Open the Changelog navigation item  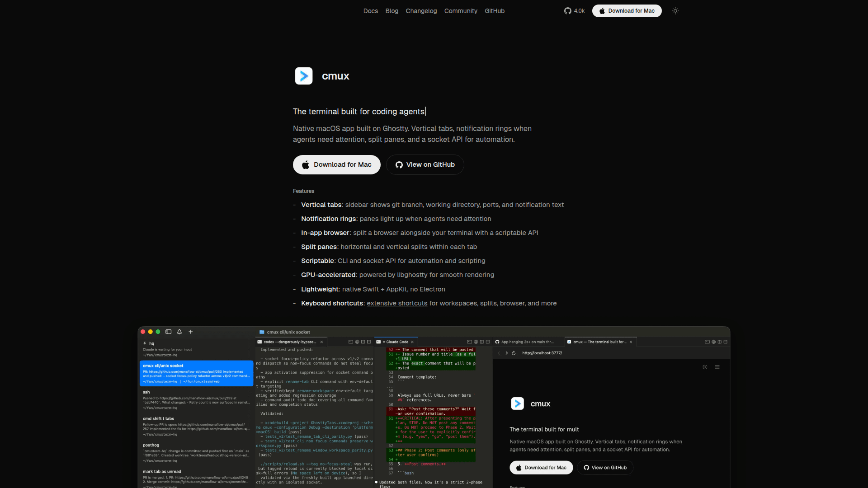[x=421, y=11]
